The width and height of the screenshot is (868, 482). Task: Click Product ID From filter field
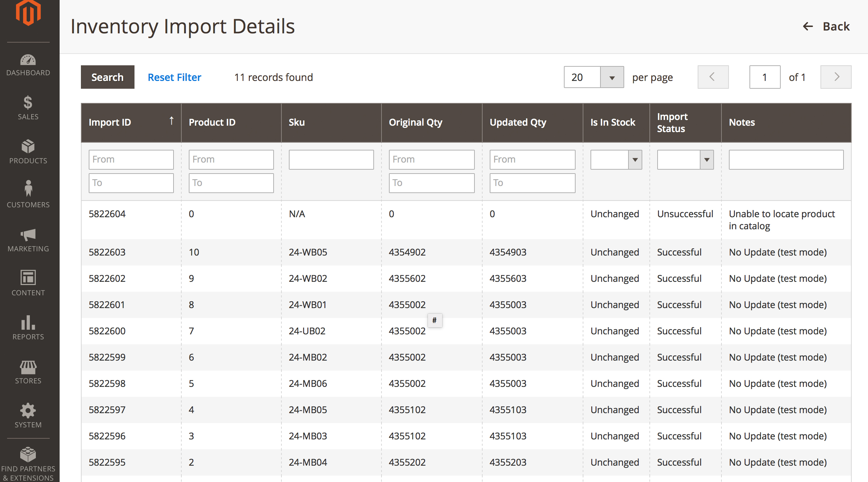pos(231,160)
